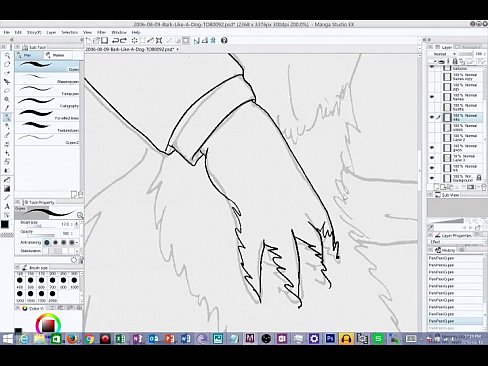Viewport: 488px width, 366px height.
Task: Toggle visibility of Layer 3
Action: point(432,158)
